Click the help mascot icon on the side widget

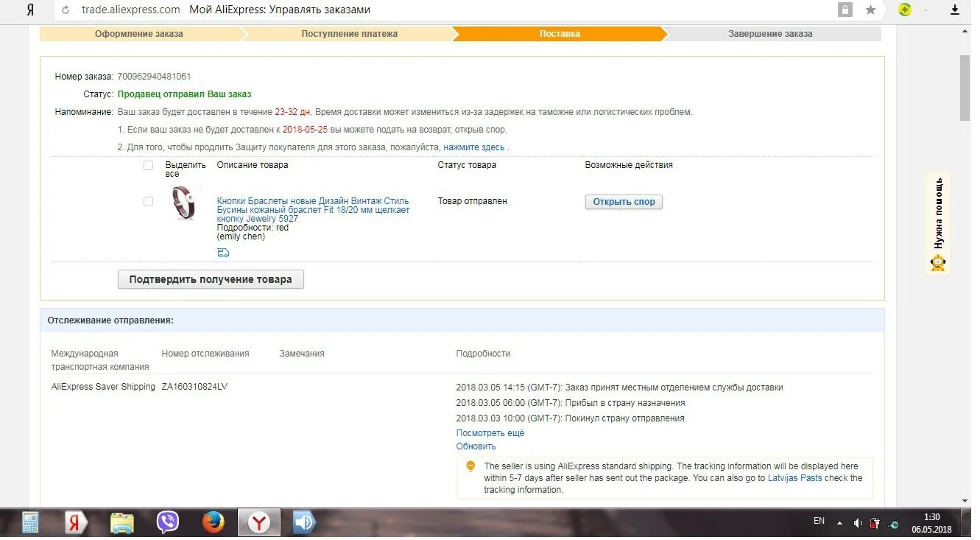pos(938,263)
